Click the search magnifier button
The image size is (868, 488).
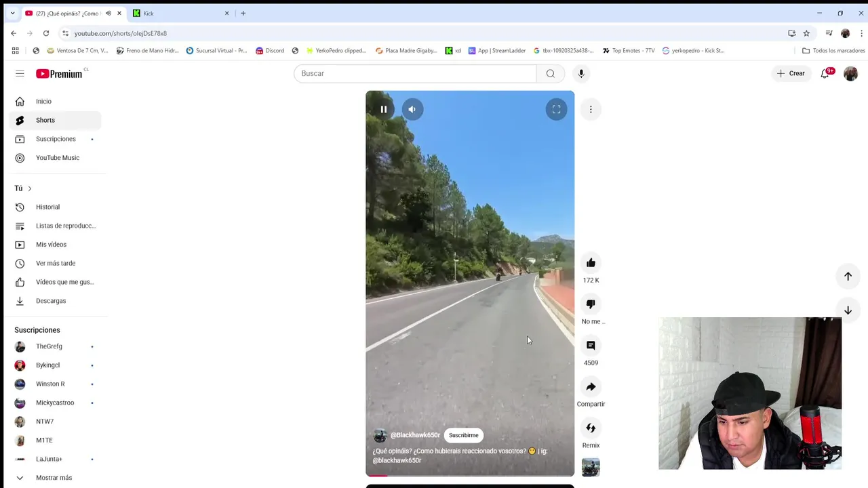click(551, 73)
